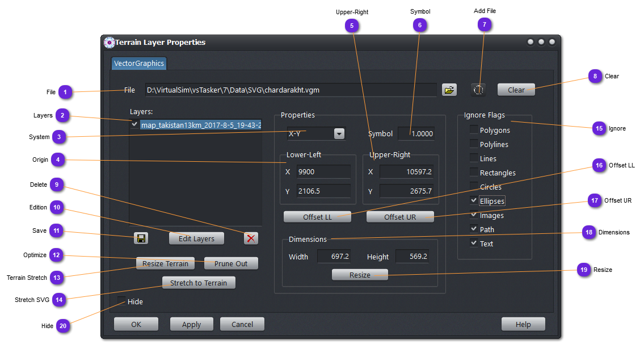Switch to the VectorGraphics tab
Viewport: 644px width, 344px height.
tap(139, 64)
